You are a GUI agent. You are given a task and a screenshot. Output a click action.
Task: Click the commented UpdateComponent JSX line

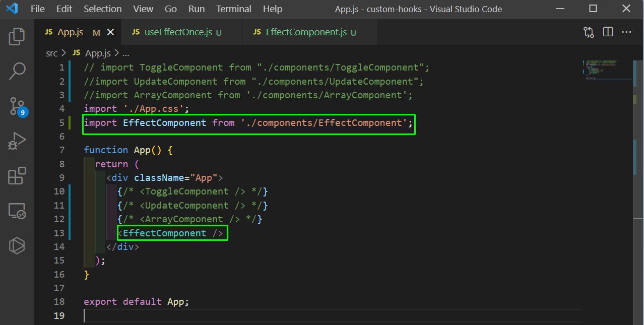coord(192,205)
